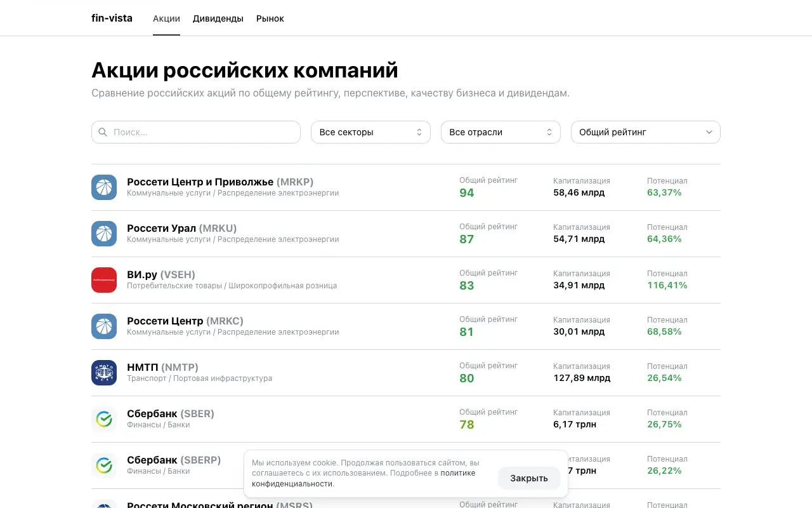Click the Транспорт / Портовая инфраструктура label
Image resolution: width=812 pixels, height=508 pixels.
point(199,378)
